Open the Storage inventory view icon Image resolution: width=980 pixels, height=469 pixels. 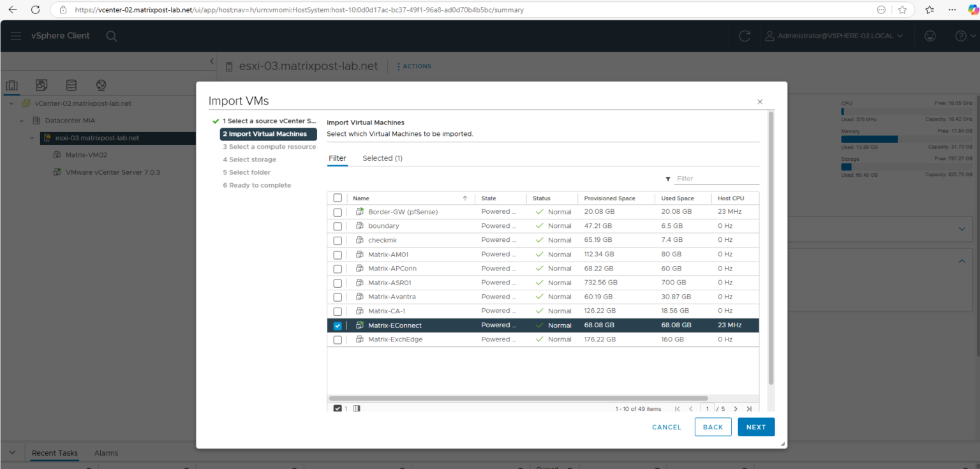pyautogui.click(x=71, y=85)
